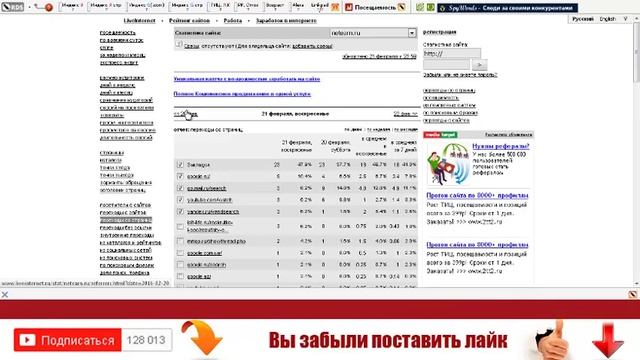
Task: Open the second Прогон сайта ad link
Action: [x=477, y=245]
